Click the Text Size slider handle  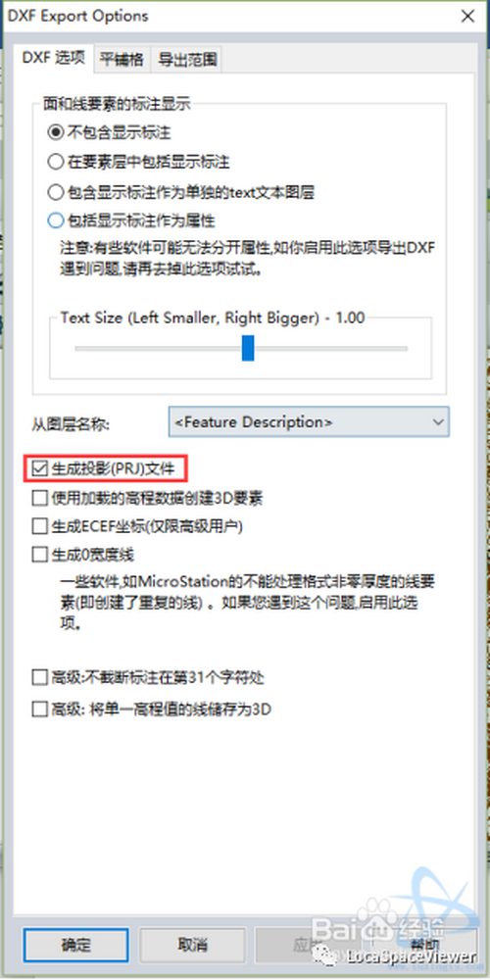248,348
